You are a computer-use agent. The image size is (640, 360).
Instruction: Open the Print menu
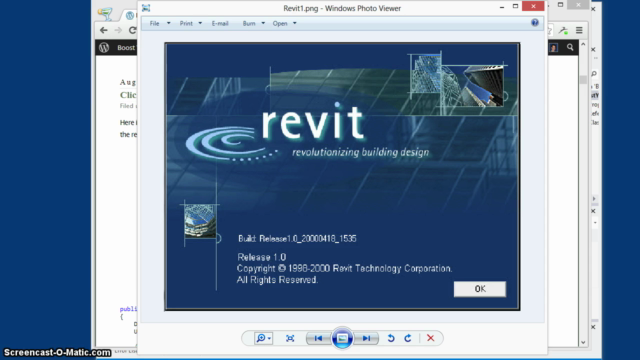186,24
